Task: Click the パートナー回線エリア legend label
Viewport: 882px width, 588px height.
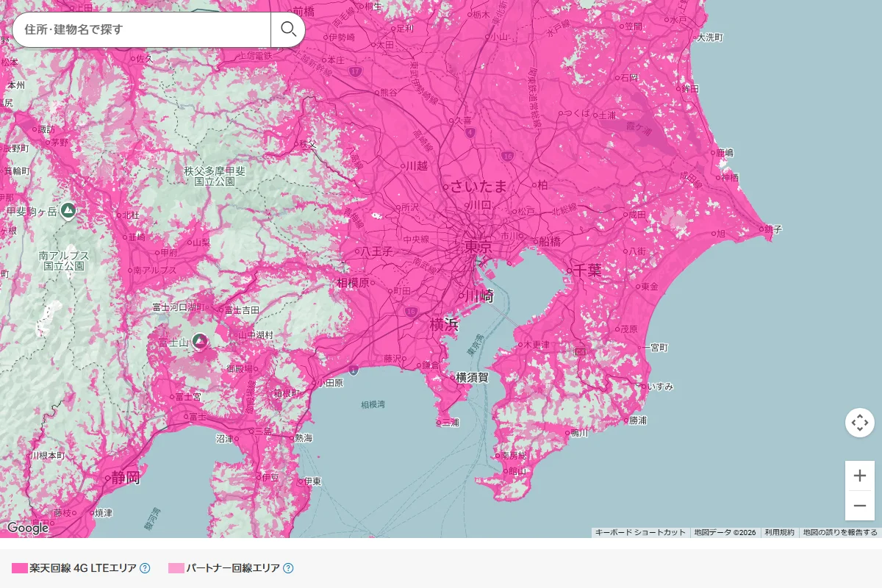Action: [233, 568]
